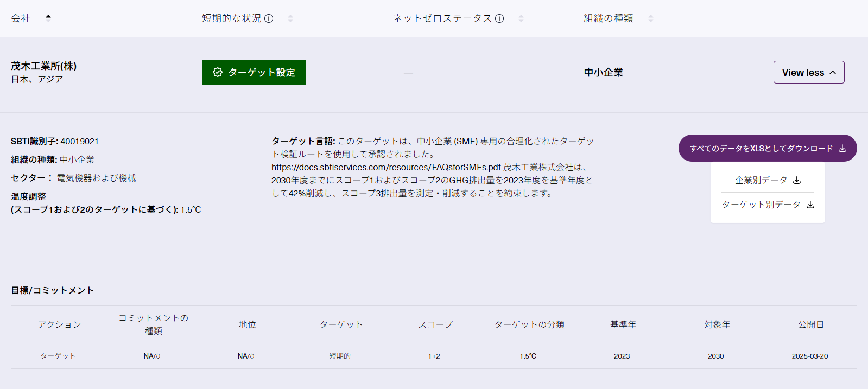Click the target year 2030 cell
The image size is (868, 389).
pos(716,356)
